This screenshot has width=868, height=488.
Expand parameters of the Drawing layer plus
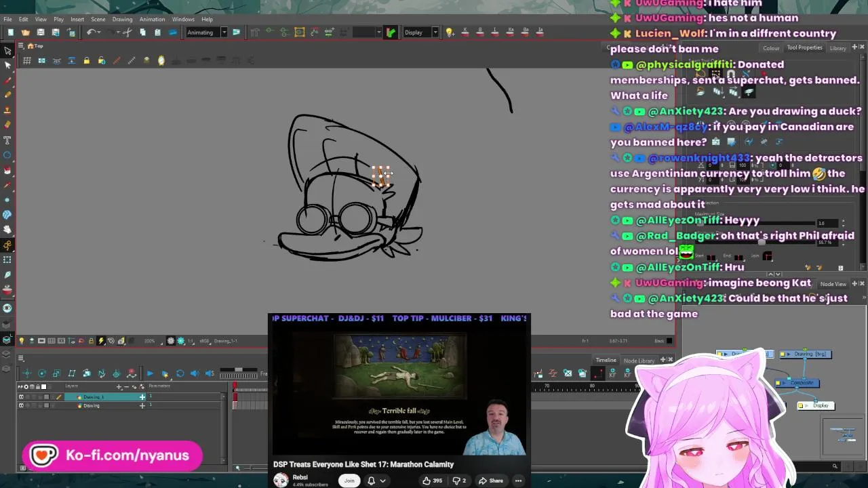[x=142, y=405]
